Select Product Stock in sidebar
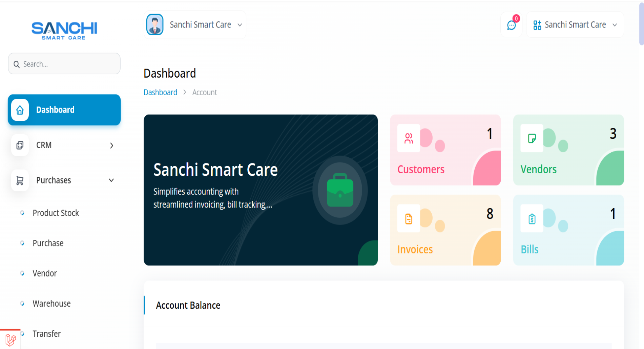 pyautogui.click(x=56, y=213)
